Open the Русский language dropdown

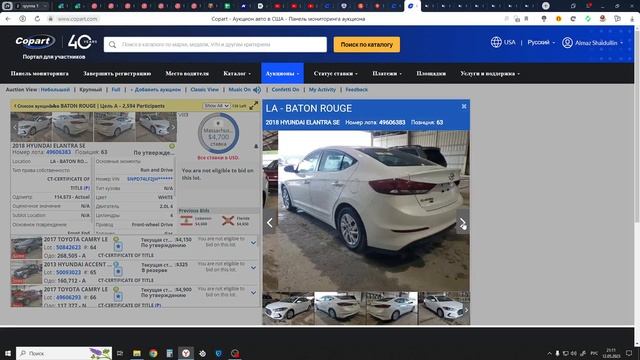pyautogui.click(x=541, y=42)
